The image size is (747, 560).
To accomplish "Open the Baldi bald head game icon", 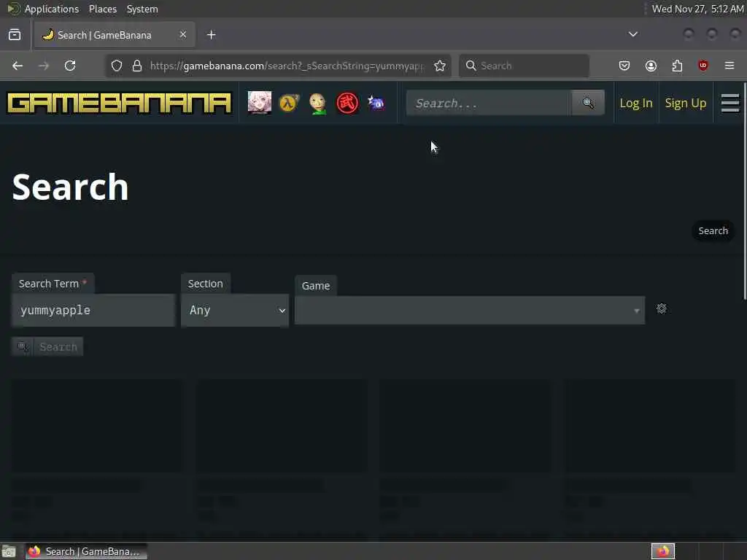I will point(318,104).
